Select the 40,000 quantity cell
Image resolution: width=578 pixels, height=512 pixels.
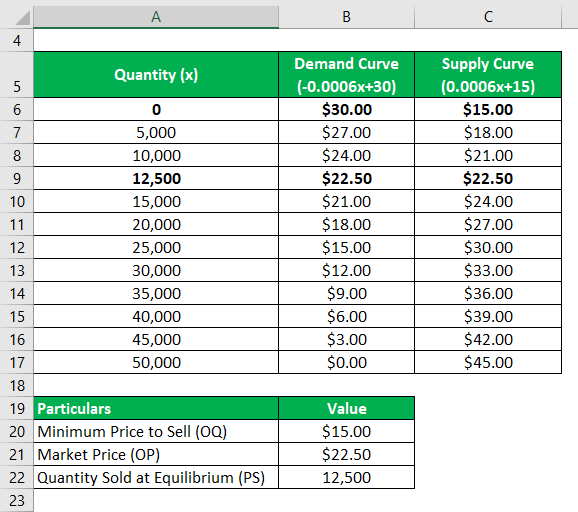156,316
